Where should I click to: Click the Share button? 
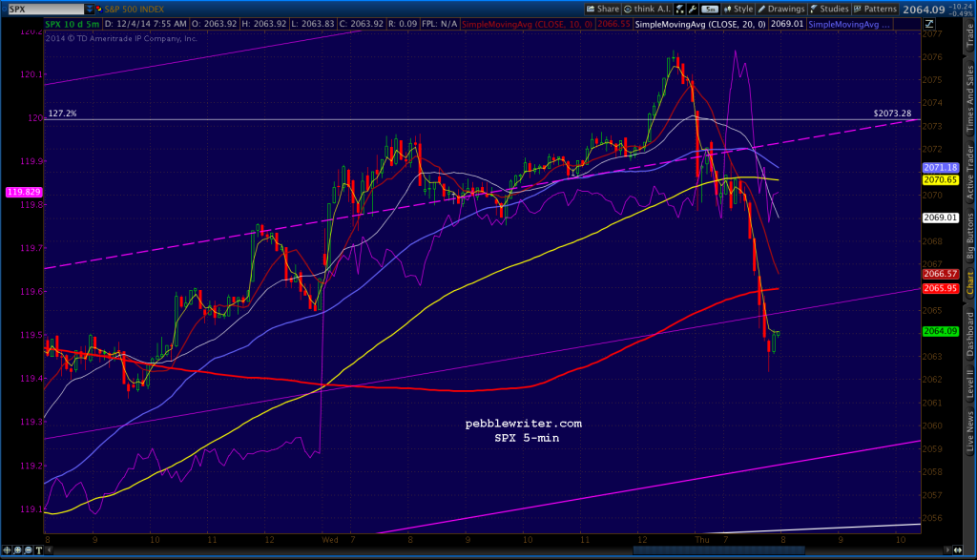(603, 9)
